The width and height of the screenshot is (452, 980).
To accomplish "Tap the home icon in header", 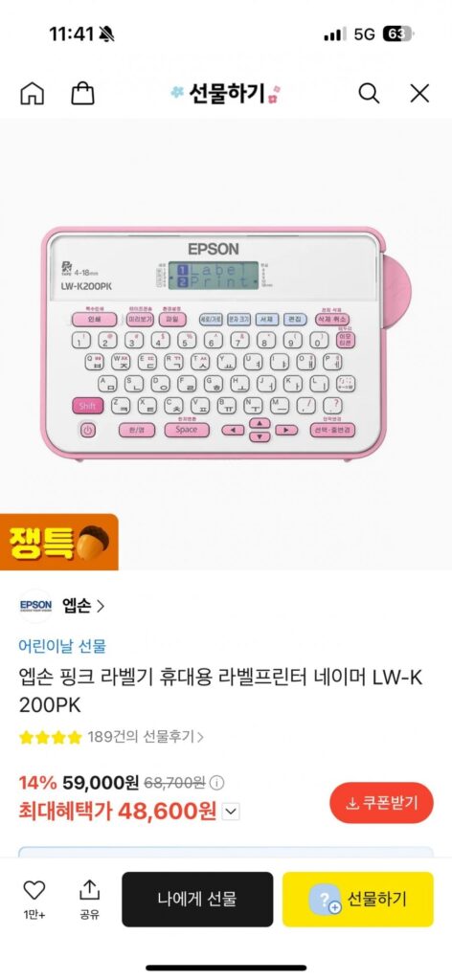I will point(33,94).
